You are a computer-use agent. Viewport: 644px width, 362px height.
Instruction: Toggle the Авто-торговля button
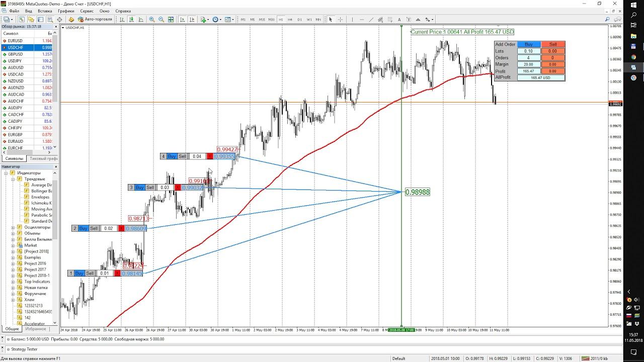coord(95,20)
